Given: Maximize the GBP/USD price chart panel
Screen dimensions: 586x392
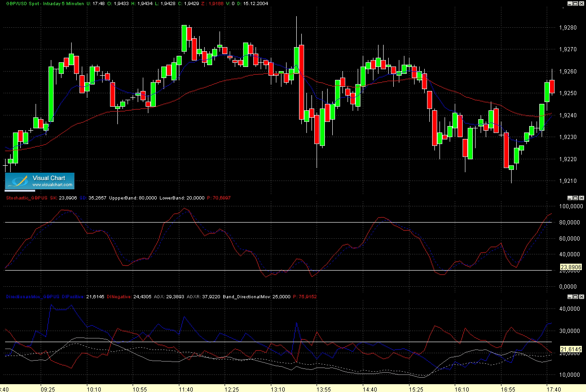Looking at the screenshot, I should pyautogui.click(x=575, y=3).
